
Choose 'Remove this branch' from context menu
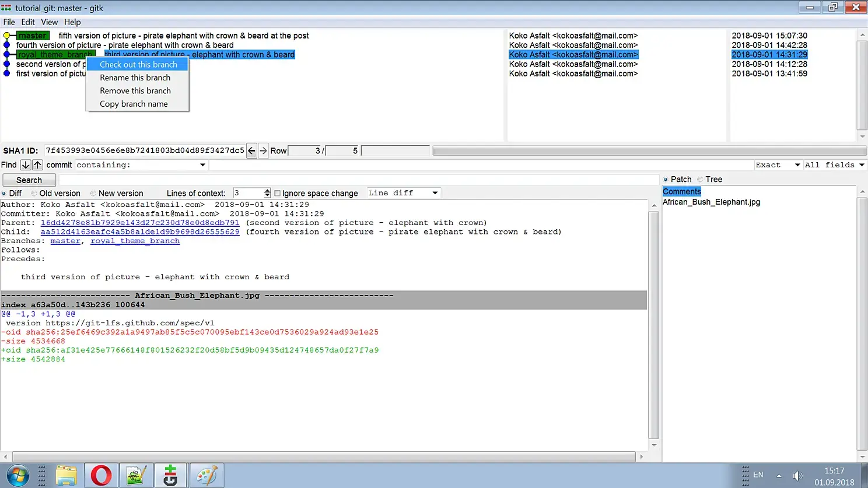tap(138, 91)
